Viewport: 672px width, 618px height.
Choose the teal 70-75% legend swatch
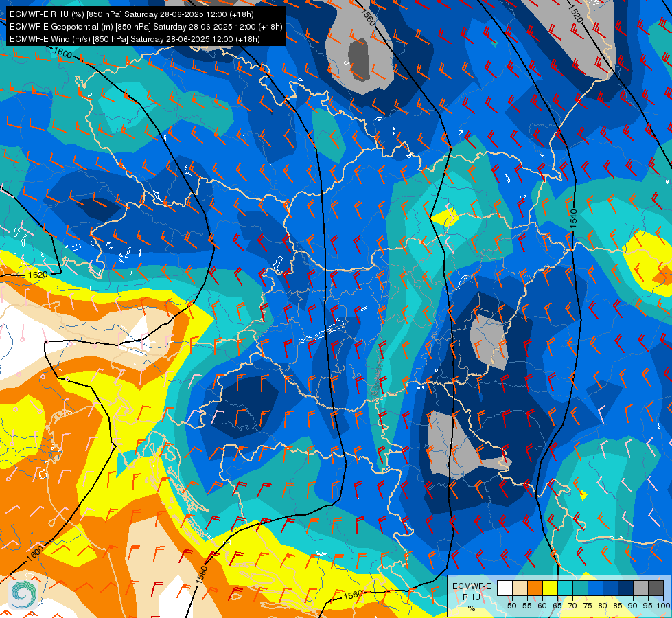[x=580, y=588]
